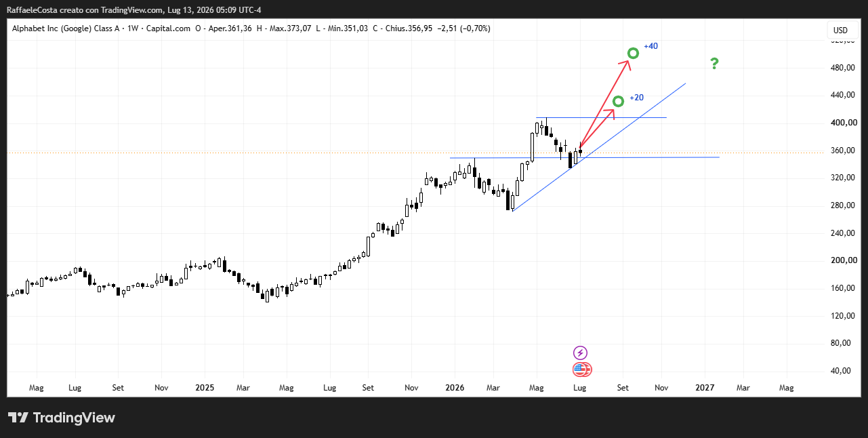Click the 400,00 price axis label

(843, 123)
